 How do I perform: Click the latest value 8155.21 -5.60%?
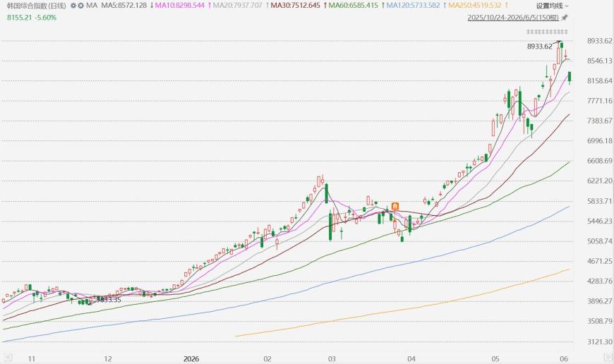32,18
